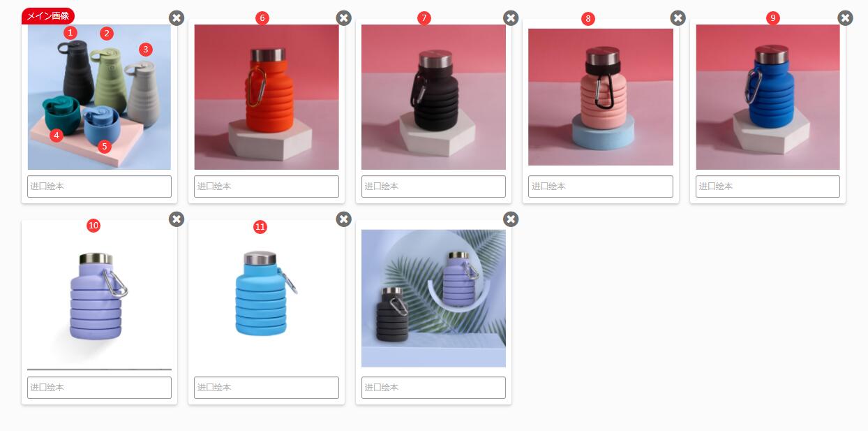The width and height of the screenshot is (868, 431).
Task: Click the メイン画像 label badge
Action: pyautogui.click(x=48, y=15)
